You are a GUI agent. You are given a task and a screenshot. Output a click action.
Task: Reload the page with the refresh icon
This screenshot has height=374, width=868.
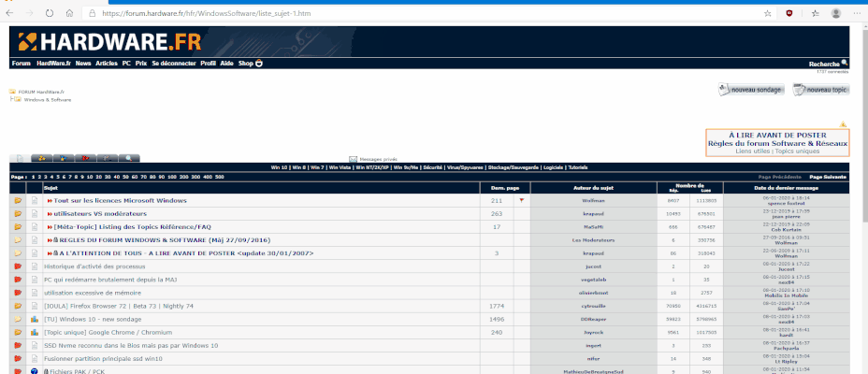[x=50, y=13]
